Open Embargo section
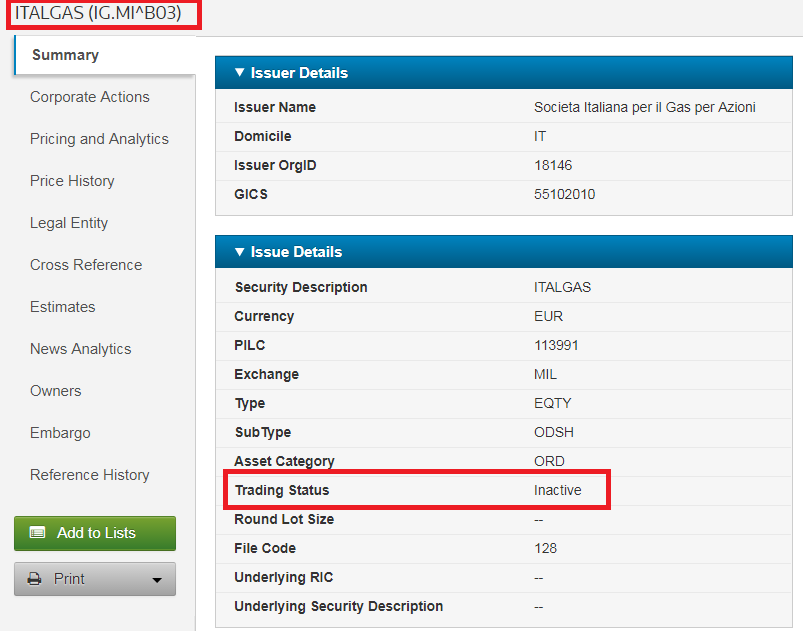This screenshot has width=803, height=631. click(60, 433)
